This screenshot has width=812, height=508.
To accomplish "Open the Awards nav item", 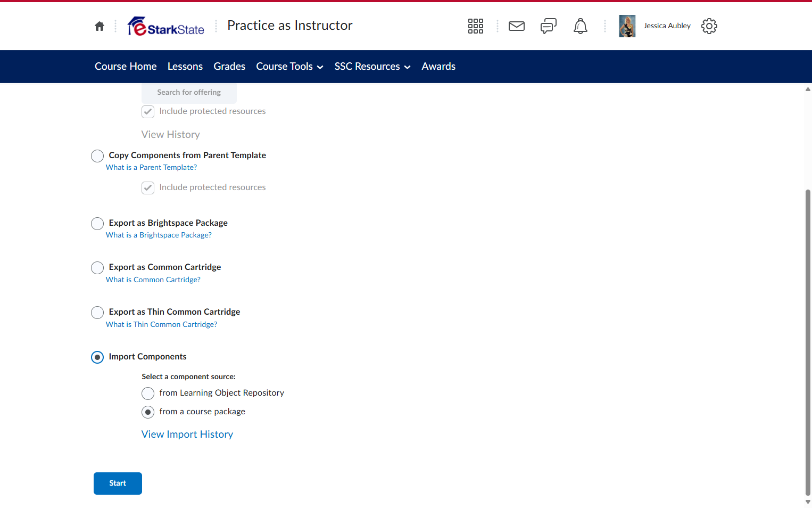I will [438, 67].
